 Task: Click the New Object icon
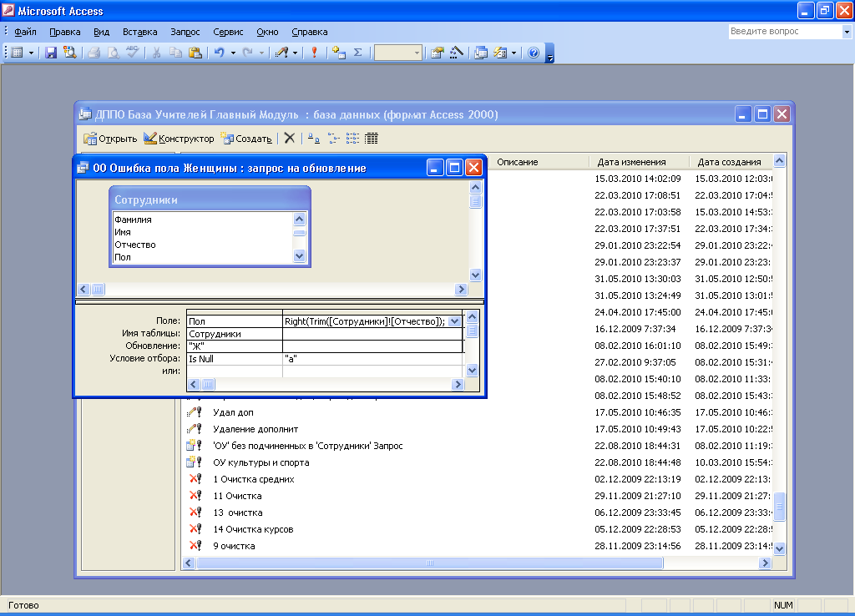500,53
